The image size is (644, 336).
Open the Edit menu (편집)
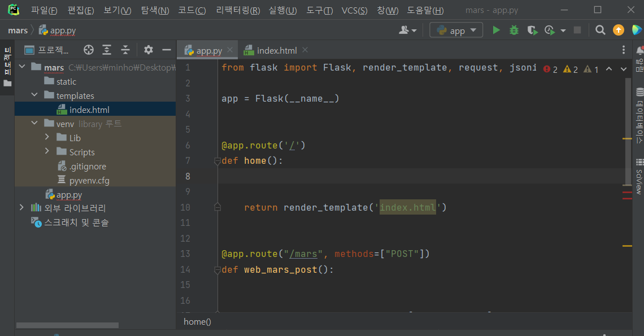tap(80, 10)
